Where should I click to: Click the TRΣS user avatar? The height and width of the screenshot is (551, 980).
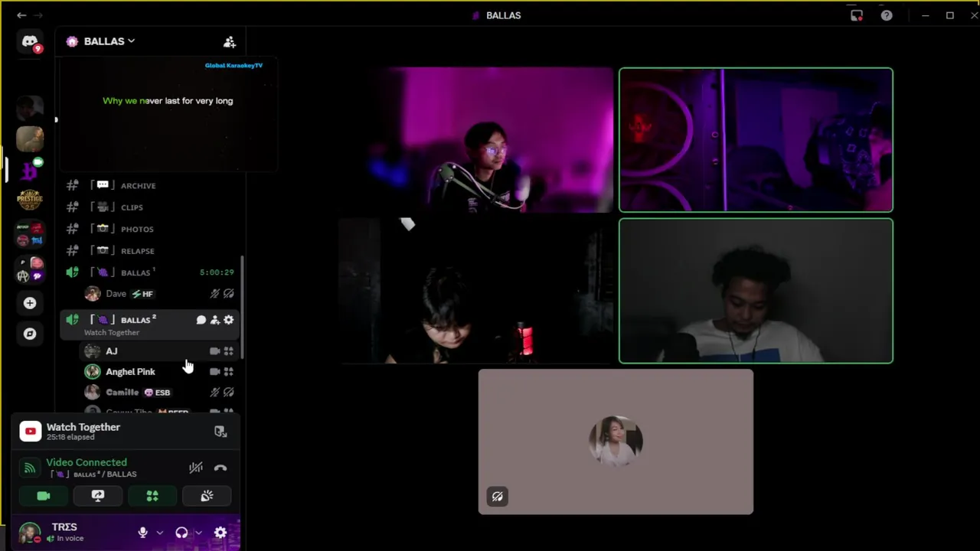[30, 533]
